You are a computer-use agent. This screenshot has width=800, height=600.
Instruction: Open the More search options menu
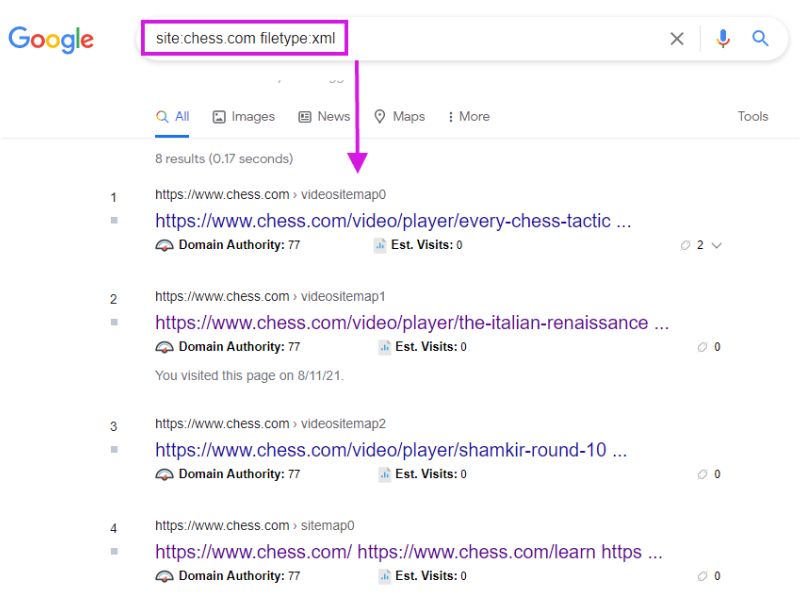coord(468,117)
